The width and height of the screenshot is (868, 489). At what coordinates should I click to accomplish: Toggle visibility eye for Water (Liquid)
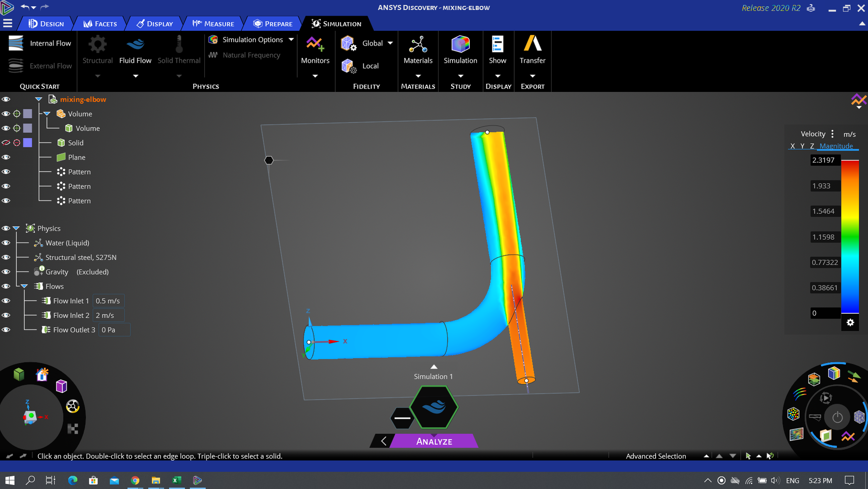pyautogui.click(x=6, y=243)
